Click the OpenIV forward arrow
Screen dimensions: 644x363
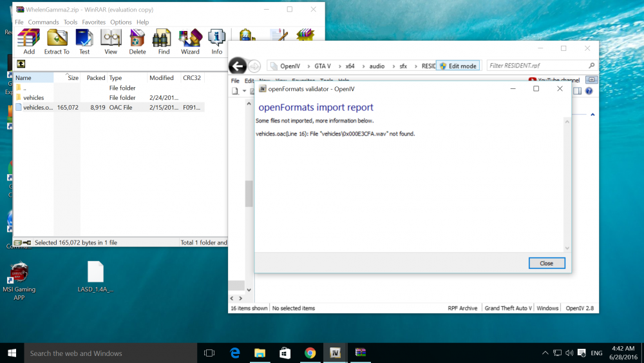[254, 66]
